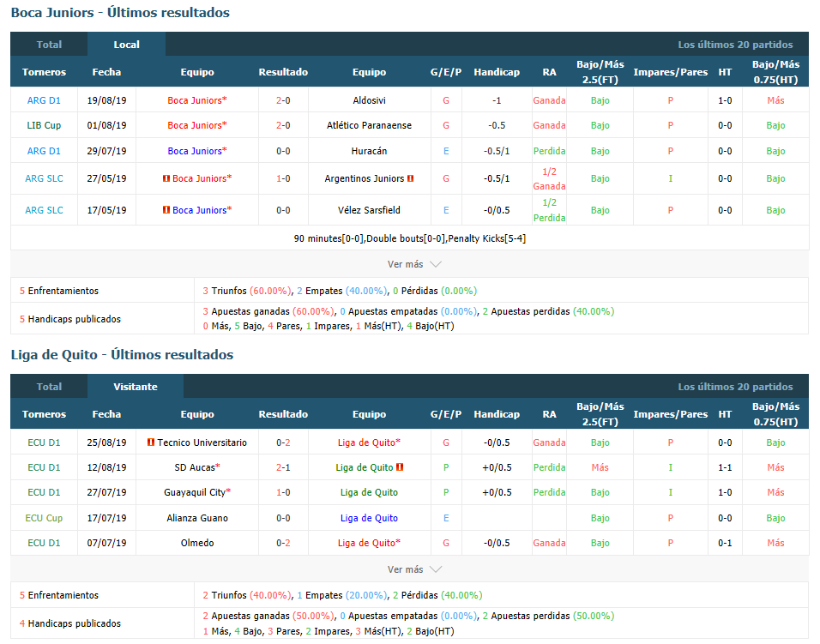Click the penalty kicks note '90 minutes[0-0]'

click(x=409, y=238)
